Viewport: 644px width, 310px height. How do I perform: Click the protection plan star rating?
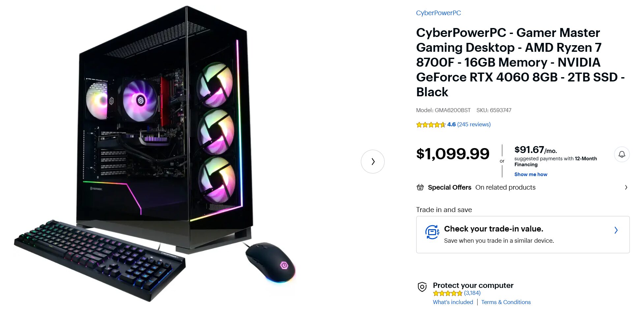tap(448, 293)
